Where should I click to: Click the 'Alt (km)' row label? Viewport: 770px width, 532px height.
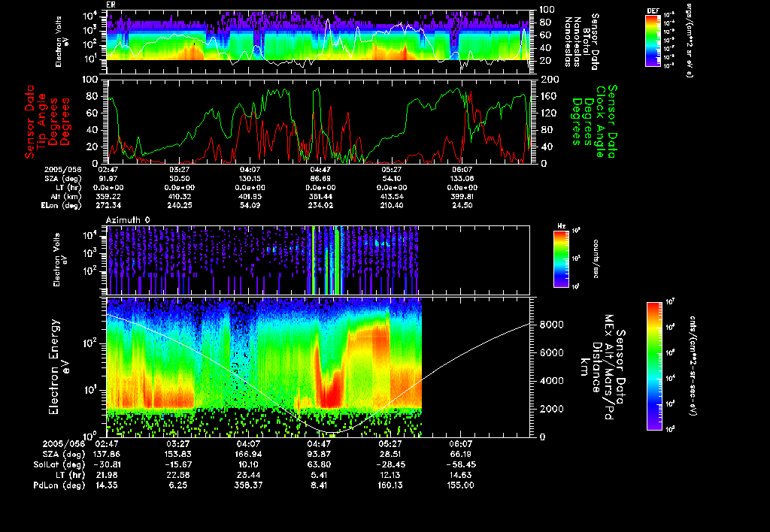[65, 196]
